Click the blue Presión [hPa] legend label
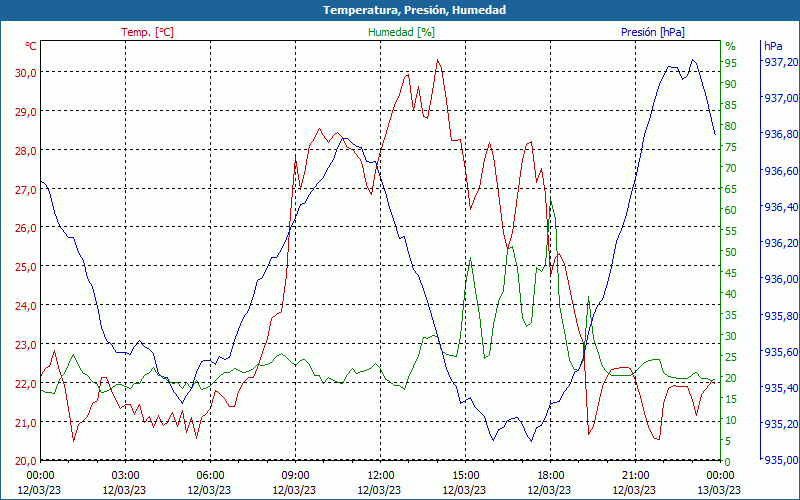The width and height of the screenshot is (800, 500). [653, 32]
